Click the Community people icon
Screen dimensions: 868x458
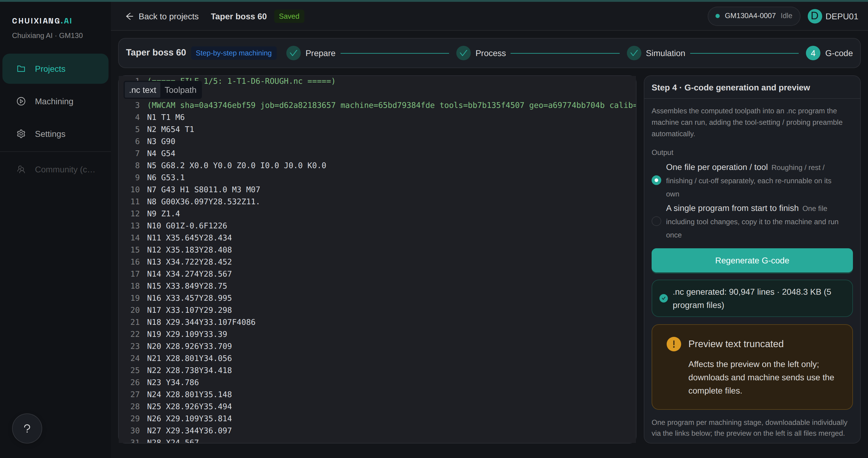pos(21,169)
